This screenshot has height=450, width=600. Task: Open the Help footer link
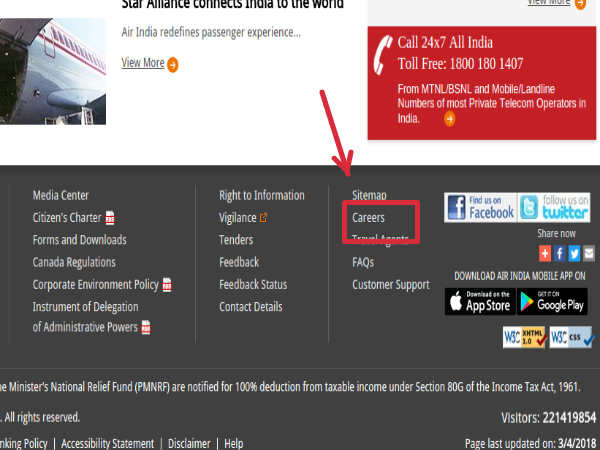[234, 444]
